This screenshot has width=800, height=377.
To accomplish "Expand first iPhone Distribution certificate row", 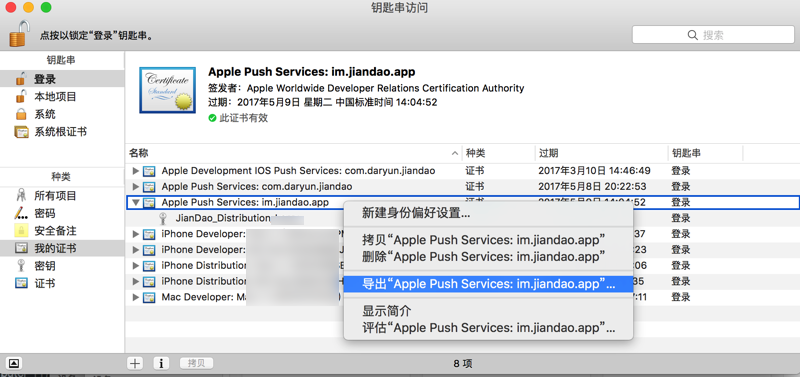I will (x=135, y=266).
